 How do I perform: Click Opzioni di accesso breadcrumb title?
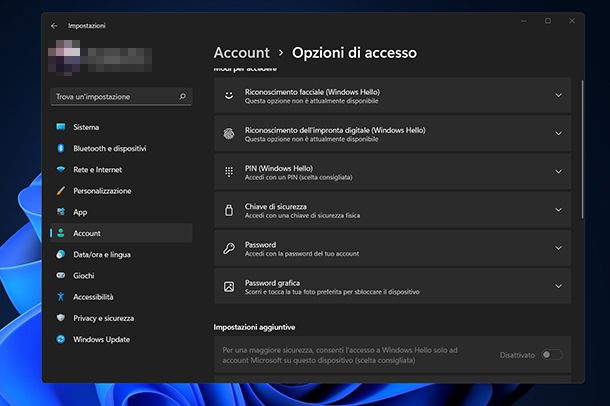(x=354, y=52)
